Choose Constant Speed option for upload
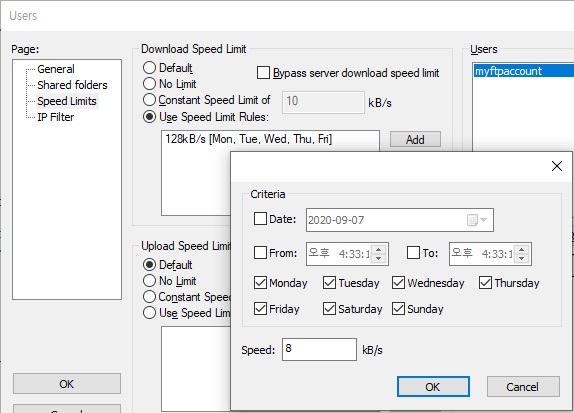Viewport: 574px width, 413px height. point(149,297)
